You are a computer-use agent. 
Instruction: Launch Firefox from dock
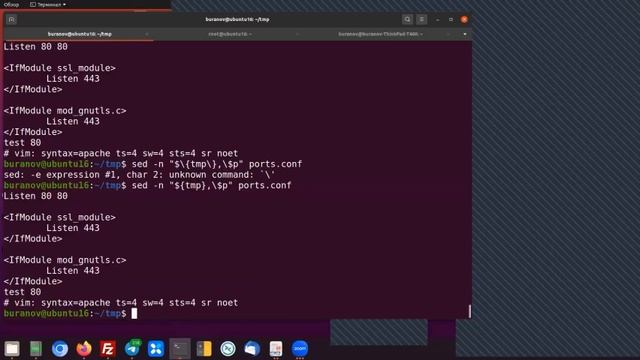(84, 349)
